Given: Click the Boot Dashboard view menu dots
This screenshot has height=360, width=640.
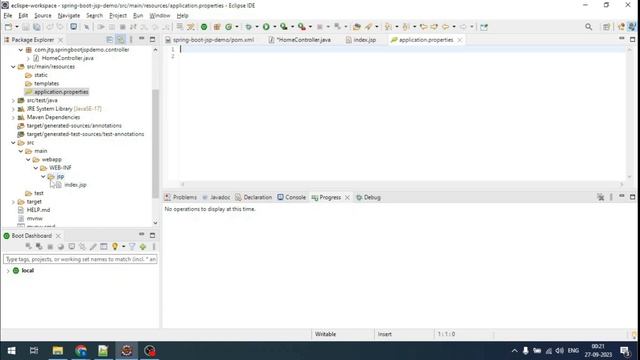Looking at the screenshot, I should click(x=154, y=247).
